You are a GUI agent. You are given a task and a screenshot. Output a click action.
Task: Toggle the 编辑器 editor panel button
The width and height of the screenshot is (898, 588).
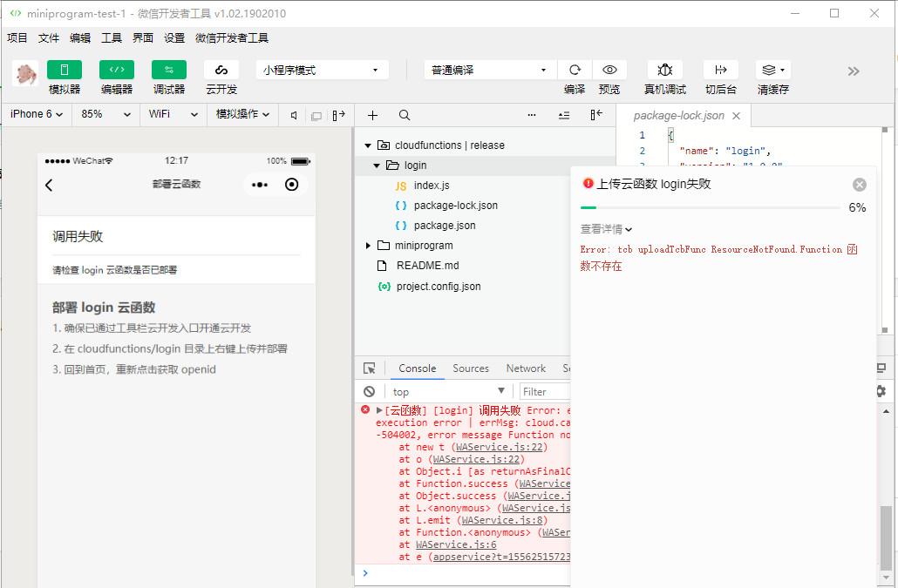(117, 70)
